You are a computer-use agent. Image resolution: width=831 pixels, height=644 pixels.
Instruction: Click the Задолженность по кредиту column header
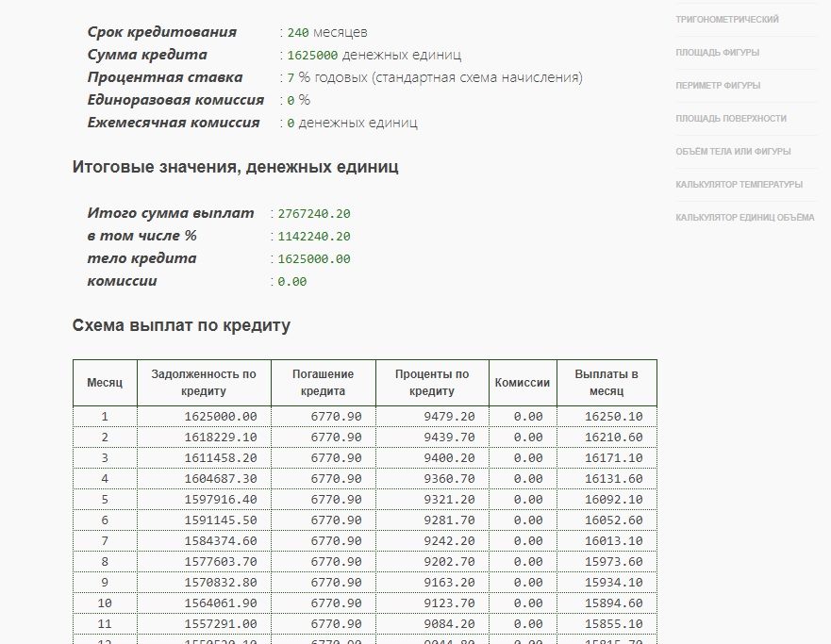pyautogui.click(x=204, y=383)
